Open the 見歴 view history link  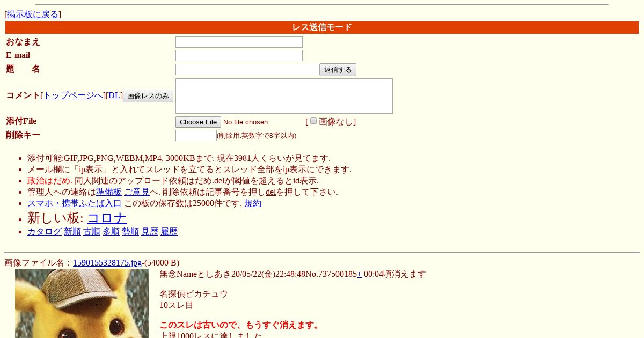coord(150,232)
